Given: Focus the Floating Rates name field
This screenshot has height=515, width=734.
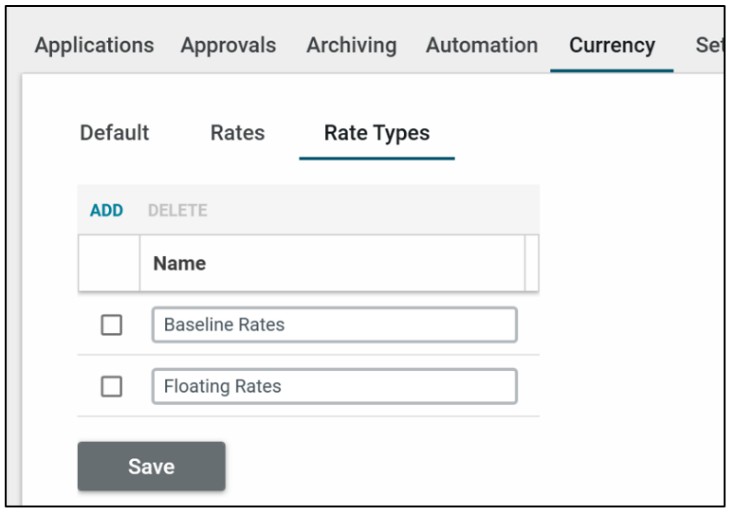Looking at the screenshot, I should tap(334, 387).
